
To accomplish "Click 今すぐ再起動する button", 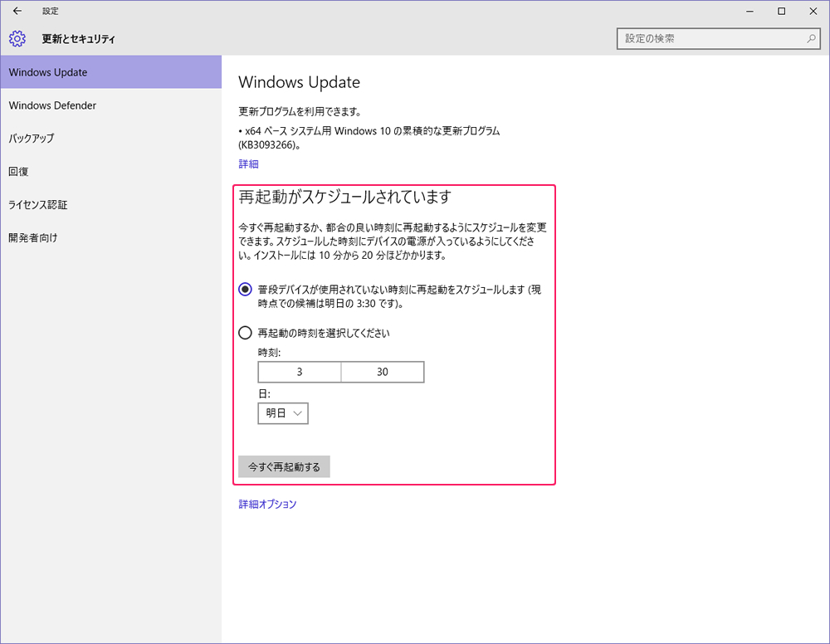I will point(284,466).
